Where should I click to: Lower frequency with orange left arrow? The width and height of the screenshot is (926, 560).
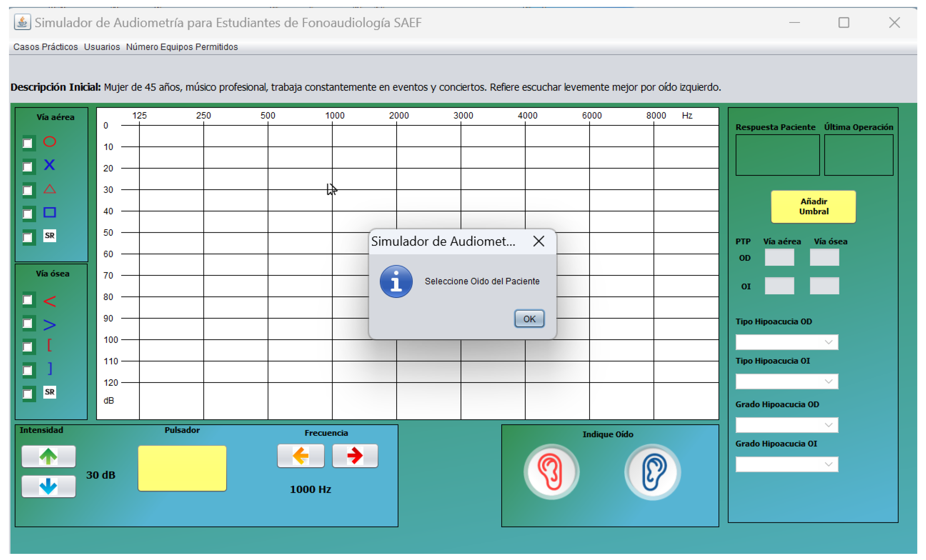point(300,456)
